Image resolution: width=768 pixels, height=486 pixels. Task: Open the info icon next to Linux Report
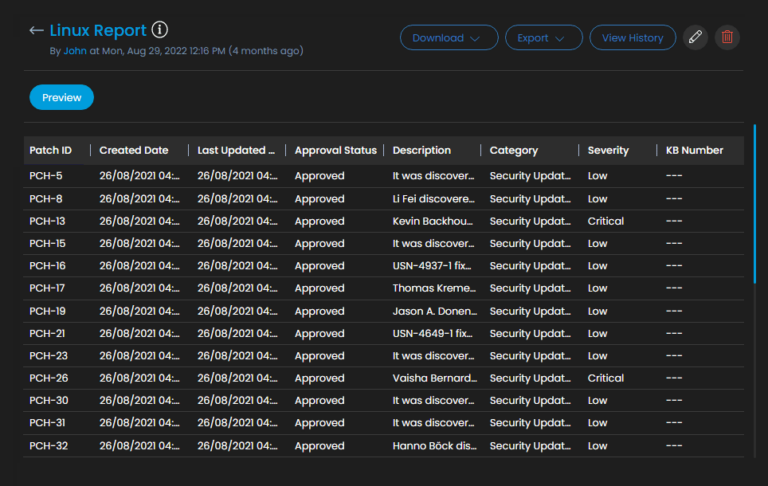160,31
